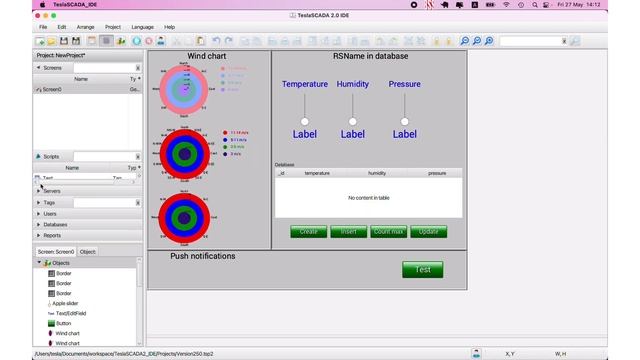The height and width of the screenshot is (360, 640).
Task: Collapse the Objects tree node
Action: pyautogui.click(x=40, y=263)
